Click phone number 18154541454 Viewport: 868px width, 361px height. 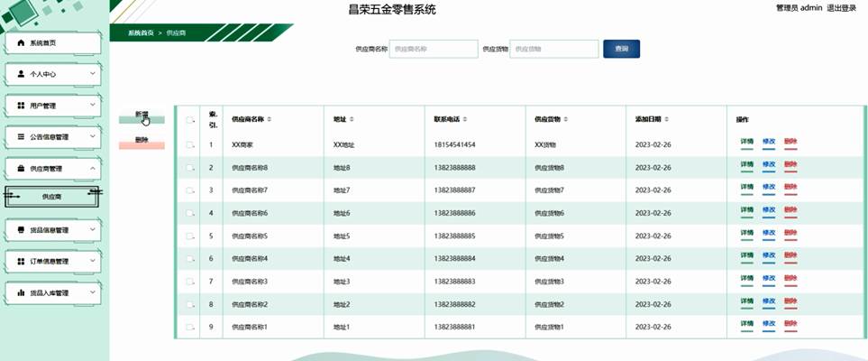point(455,144)
